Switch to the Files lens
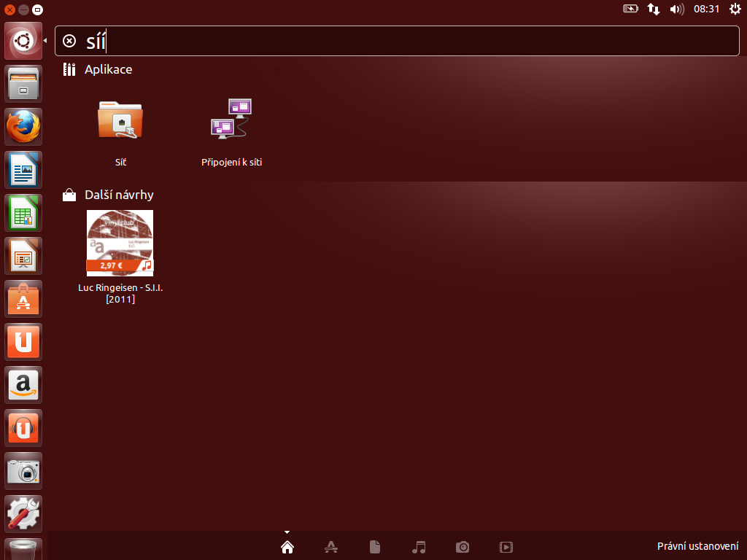The width and height of the screenshot is (747, 560). [x=375, y=547]
